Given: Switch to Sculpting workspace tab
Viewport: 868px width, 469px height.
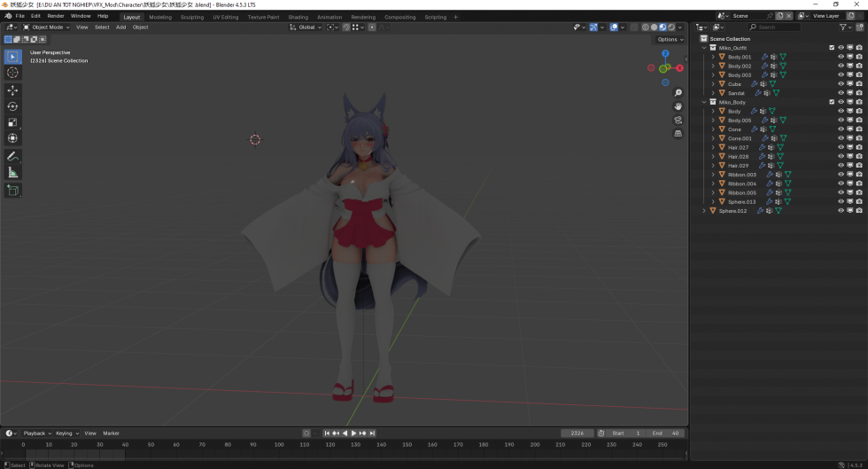Looking at the screenshot, I should [192, 17].
